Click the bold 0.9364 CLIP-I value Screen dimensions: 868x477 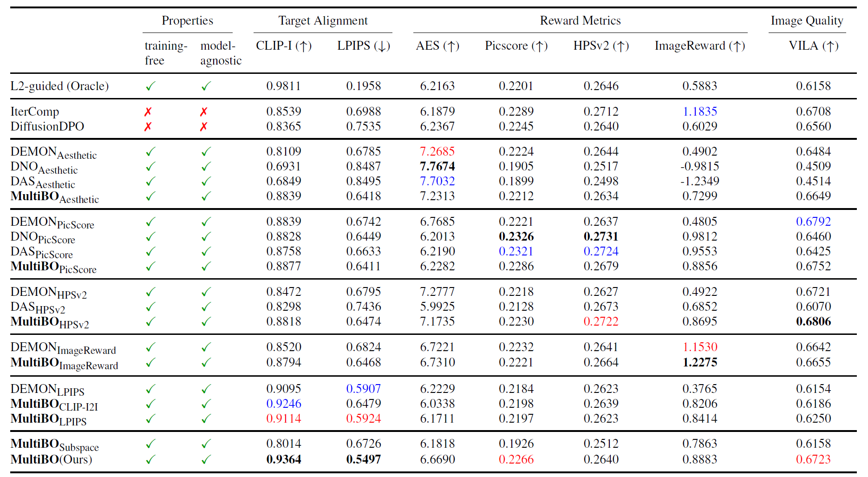click(x=283, y=459)
